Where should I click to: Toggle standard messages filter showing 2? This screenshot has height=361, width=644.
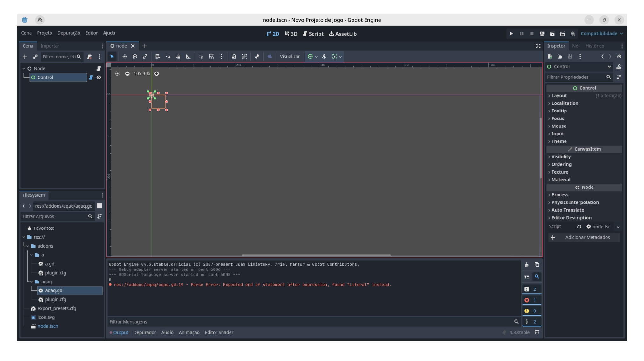(531, 289)
